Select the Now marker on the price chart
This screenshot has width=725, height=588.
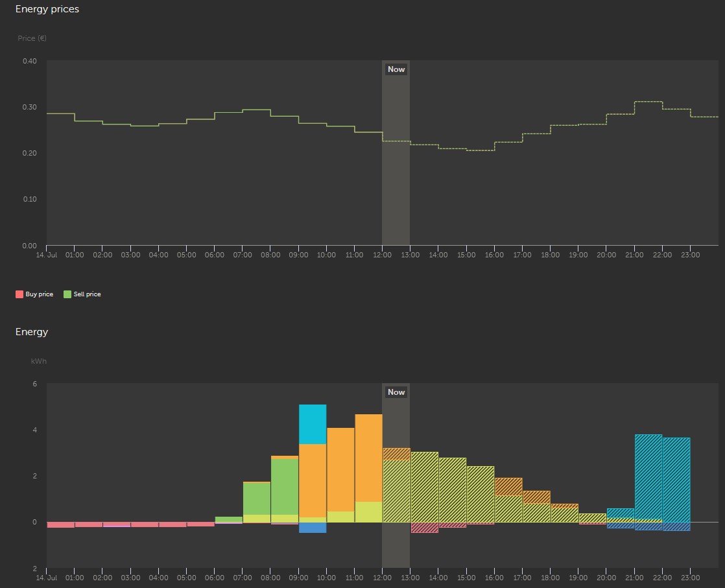pyautogui.click(x=396, y=69)
